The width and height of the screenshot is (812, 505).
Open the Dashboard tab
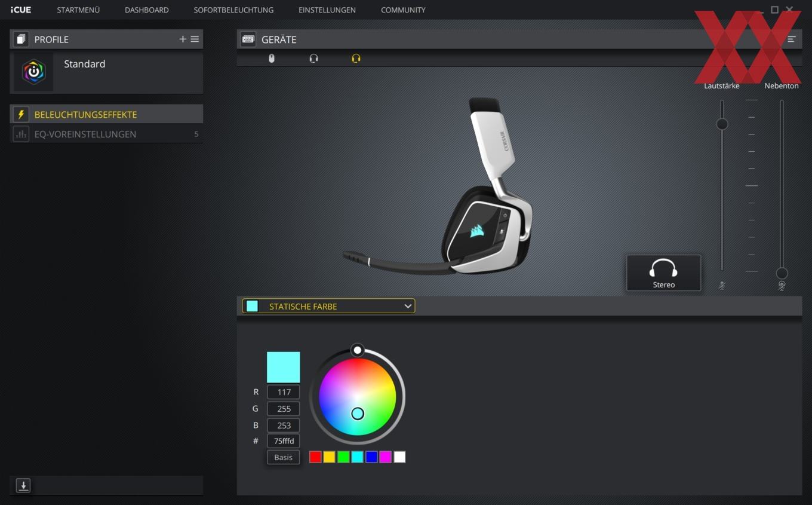click(147, 10)
